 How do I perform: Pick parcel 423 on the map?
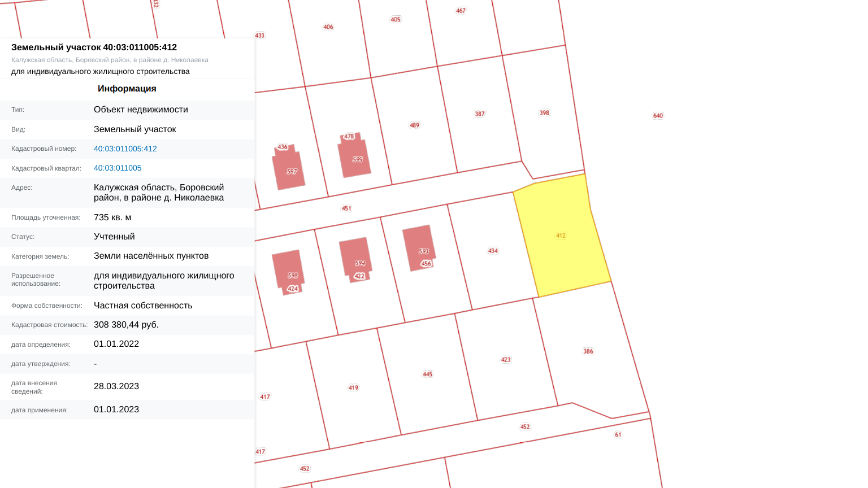point(506,360)
